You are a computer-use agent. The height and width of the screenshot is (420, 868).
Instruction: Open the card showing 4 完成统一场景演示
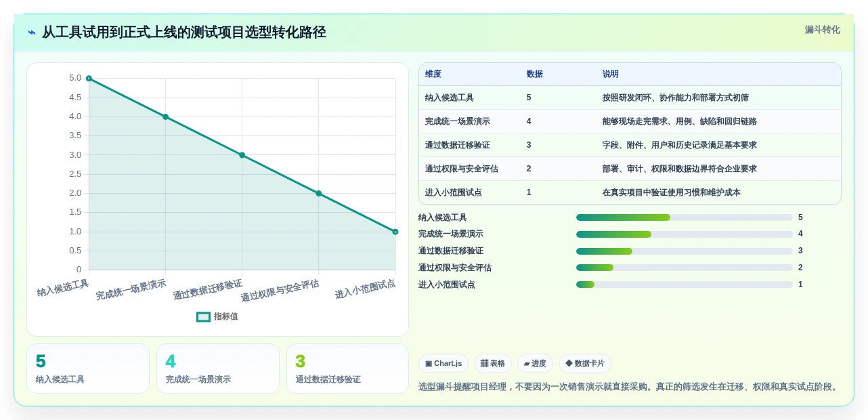tap(218, 369)
